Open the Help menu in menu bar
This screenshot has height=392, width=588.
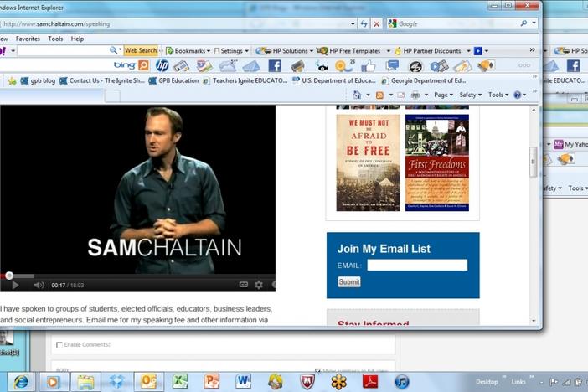77,39
